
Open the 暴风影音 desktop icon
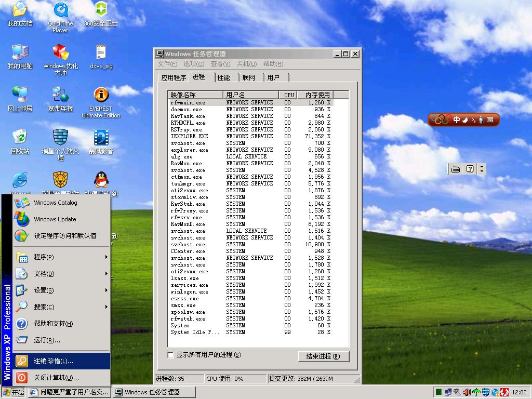101,138
